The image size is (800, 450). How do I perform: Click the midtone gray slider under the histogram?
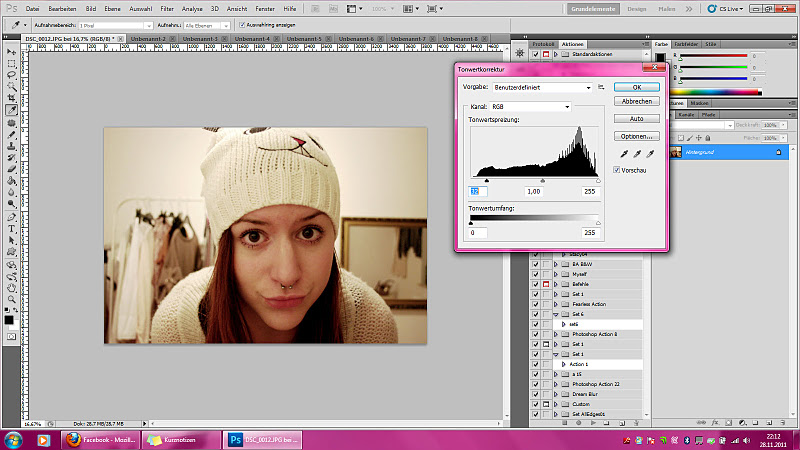tap(541, 181)
